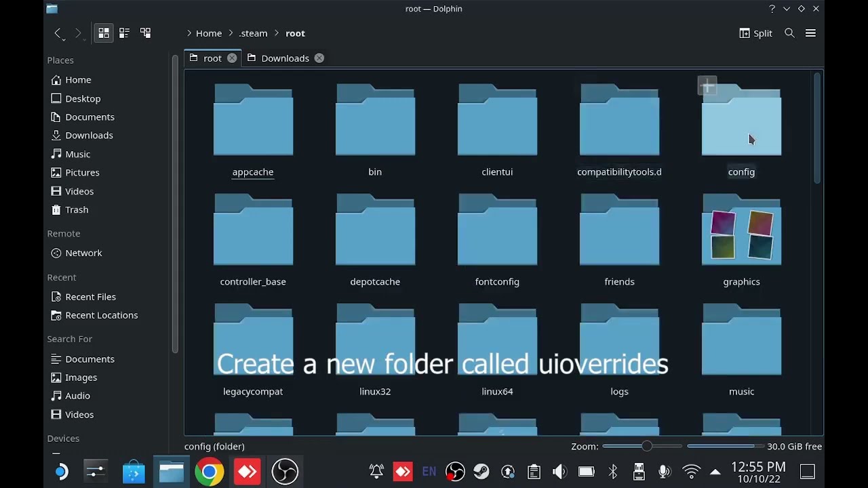Viewport: 868px width, 488px height.
Task: Expand breadcrumb chevron before root
Action: pos(277,33)
